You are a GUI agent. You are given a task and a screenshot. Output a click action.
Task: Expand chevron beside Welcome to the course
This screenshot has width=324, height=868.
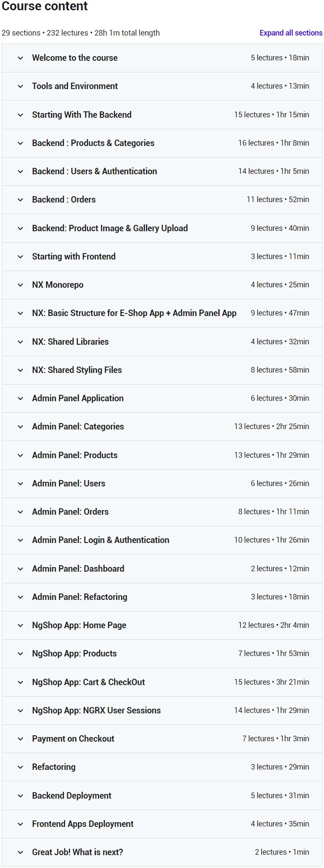pyautogui.click(x=20, y=58)
